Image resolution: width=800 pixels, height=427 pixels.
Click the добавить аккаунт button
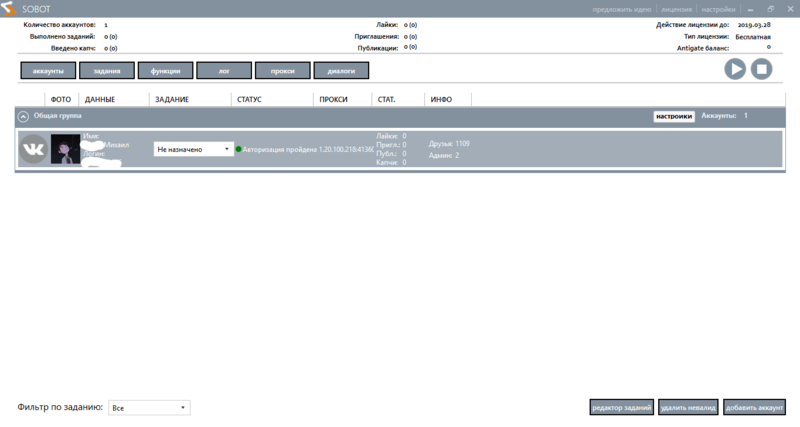pyautogui.click(x=755, y=407)
